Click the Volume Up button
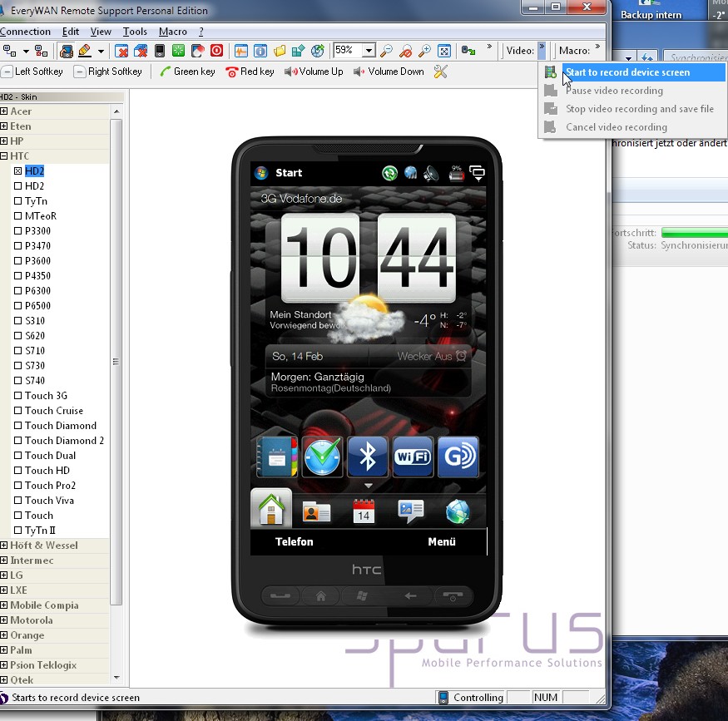The image size is (728, 721). pos(314,72)
